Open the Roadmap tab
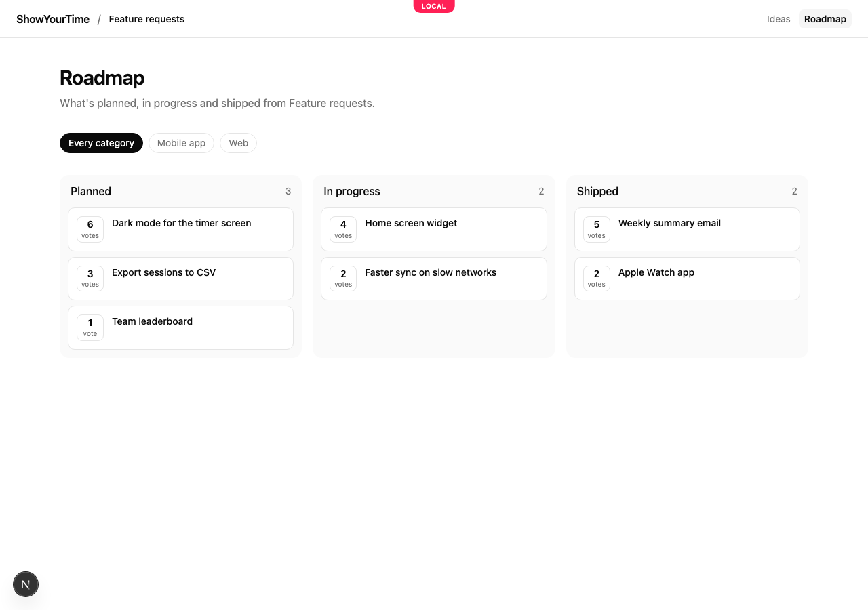This screenshot has height=610, width=868. point(825,19)
